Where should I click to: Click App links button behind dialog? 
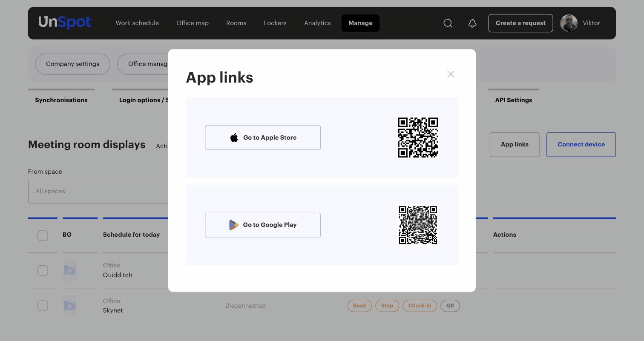[515, 145]
